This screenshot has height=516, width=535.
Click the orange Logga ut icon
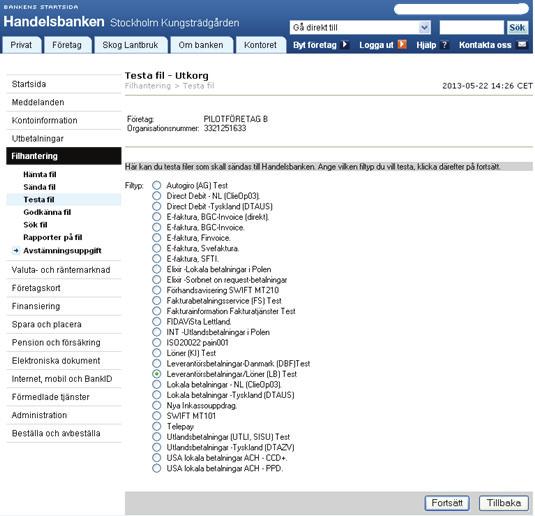click(x=403, y=45)
